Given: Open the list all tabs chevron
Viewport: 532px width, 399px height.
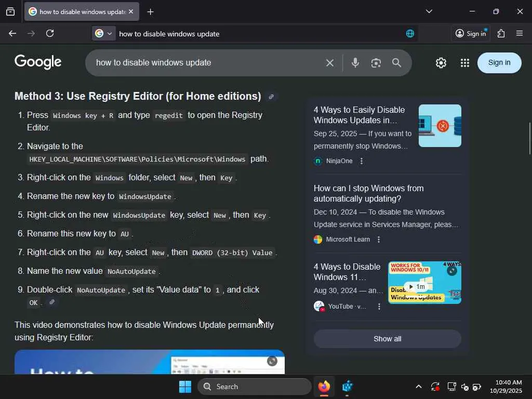Looking at the screenshot, I should tap(429, 11).
